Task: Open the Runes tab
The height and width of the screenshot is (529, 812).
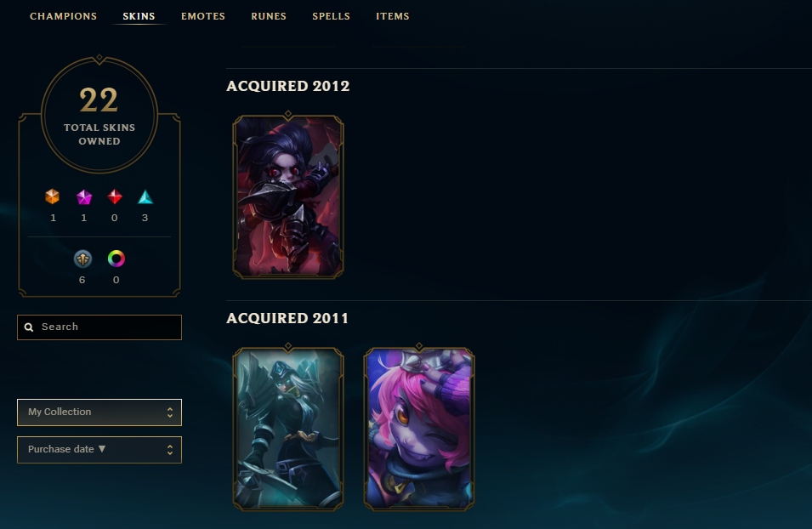Action: pos(269,16)
